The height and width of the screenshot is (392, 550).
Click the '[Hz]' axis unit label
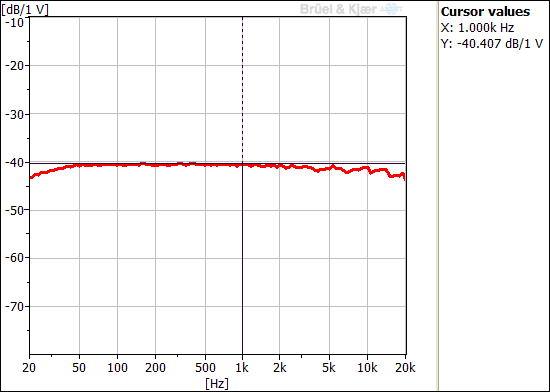(217, 383)
